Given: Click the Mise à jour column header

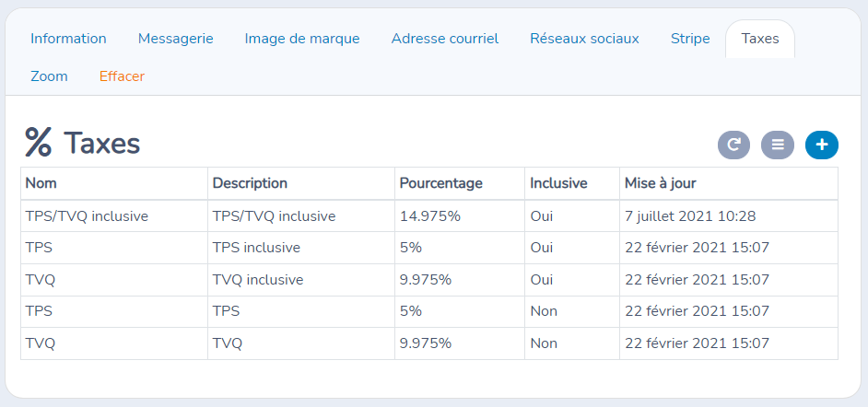Looking at the screenshot, I should [x=729, y=183].
